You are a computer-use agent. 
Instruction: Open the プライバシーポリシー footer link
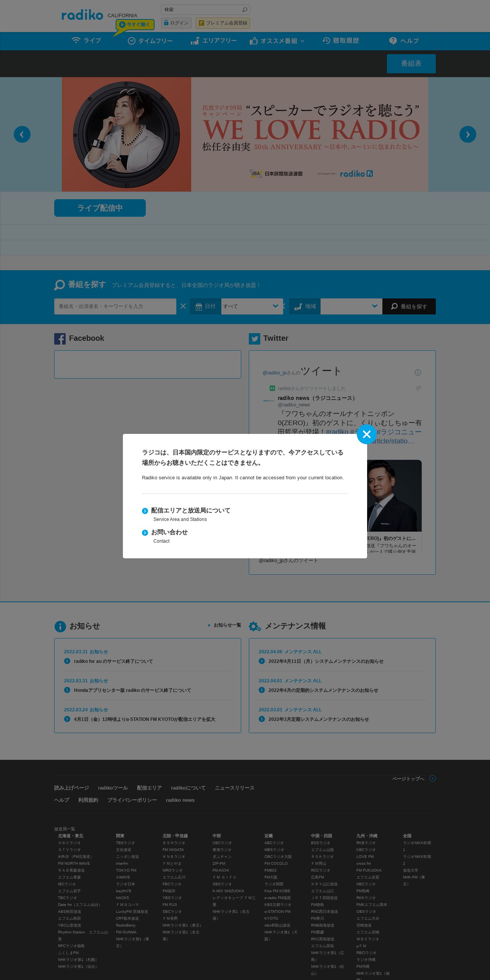pyautogui.click(x=132, y=800)
